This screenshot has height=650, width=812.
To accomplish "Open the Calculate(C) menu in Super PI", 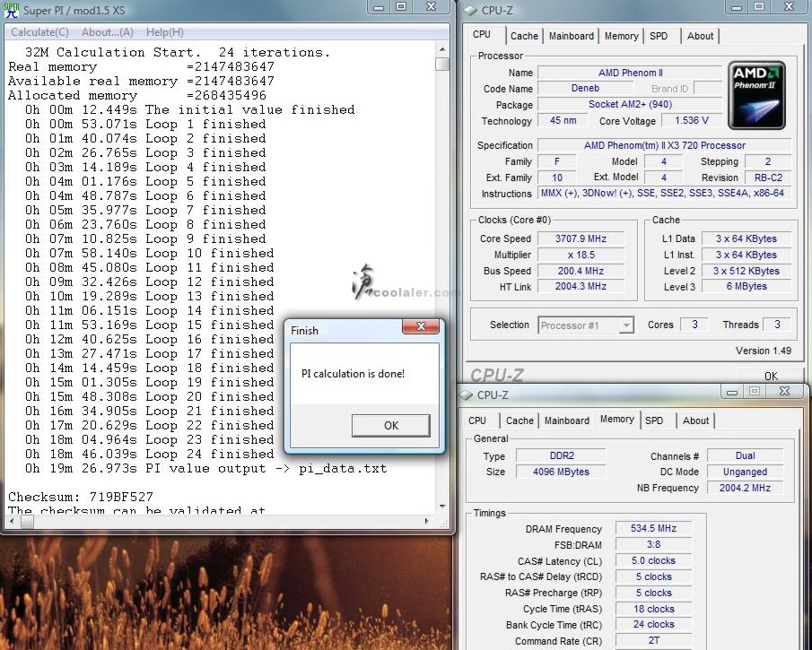I will click(39, 32).
